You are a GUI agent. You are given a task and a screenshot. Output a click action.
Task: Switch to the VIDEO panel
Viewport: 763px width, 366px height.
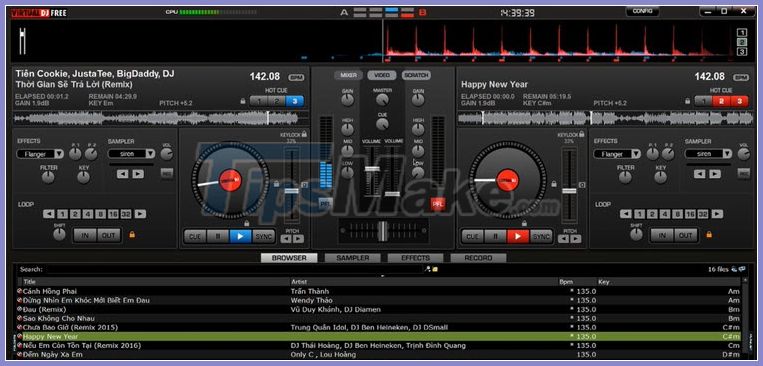382,75
